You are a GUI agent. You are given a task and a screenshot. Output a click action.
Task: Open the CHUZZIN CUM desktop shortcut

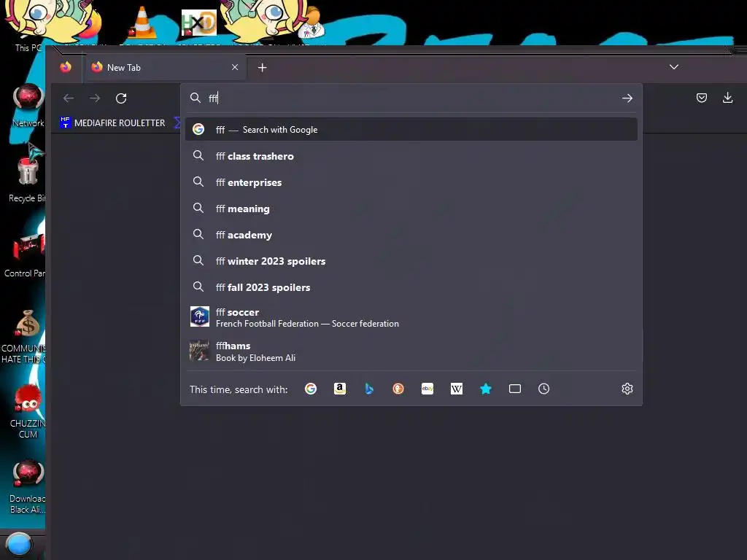(x=28, y=411)
